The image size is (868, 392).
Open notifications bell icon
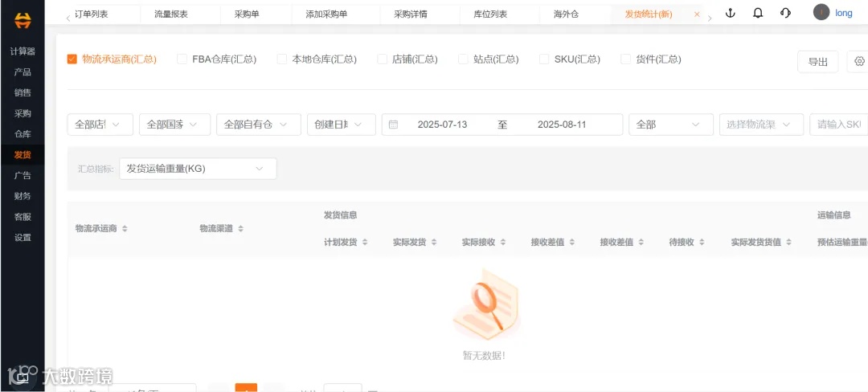pos(758,14)
